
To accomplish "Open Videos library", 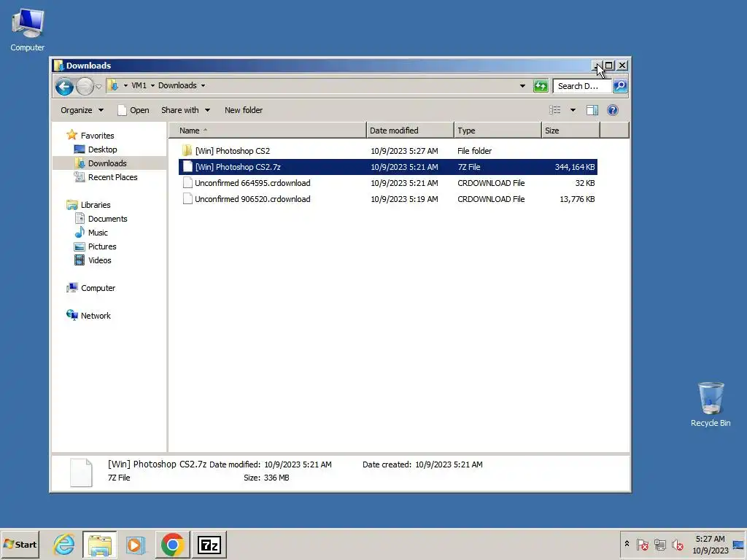I will tap(99, 260).
